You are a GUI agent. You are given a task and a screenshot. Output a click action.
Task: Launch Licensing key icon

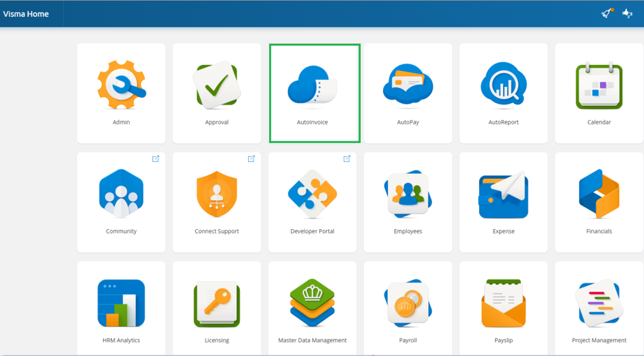(217, 303)
